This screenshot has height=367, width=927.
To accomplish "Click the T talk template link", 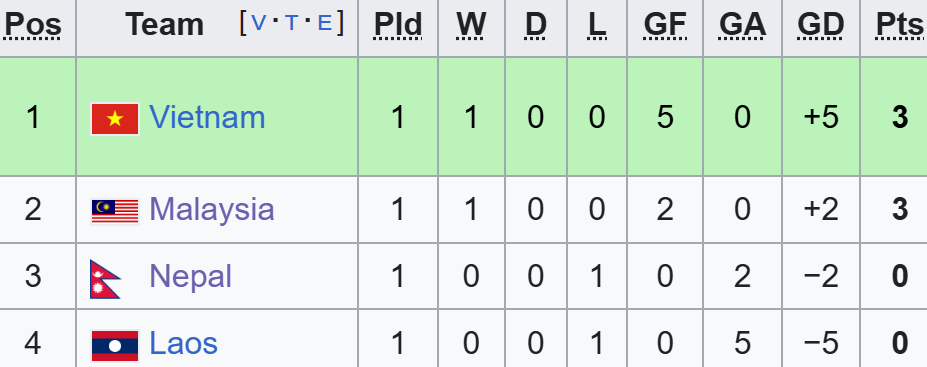I will [291, 23].
